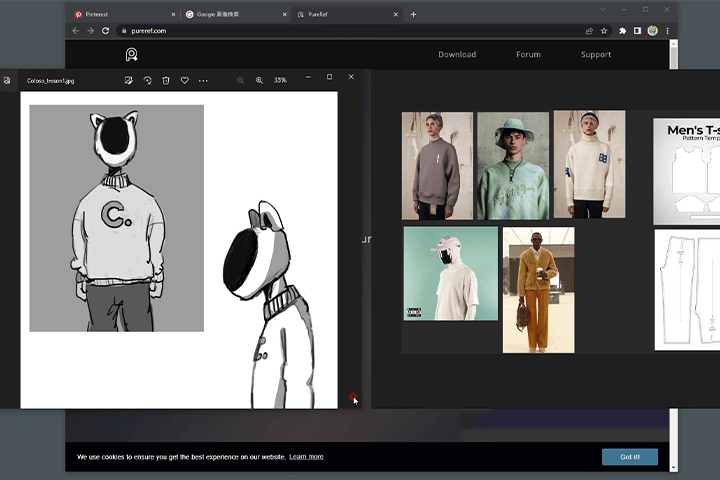This screenshot has width=720, height=480.
Task: Open the Learn more cookie link
Action: [306, 457]
